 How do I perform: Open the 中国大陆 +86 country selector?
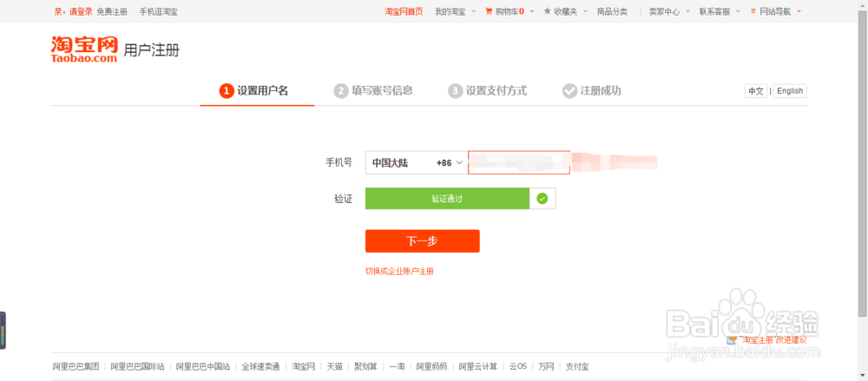[x=417, y=163]
